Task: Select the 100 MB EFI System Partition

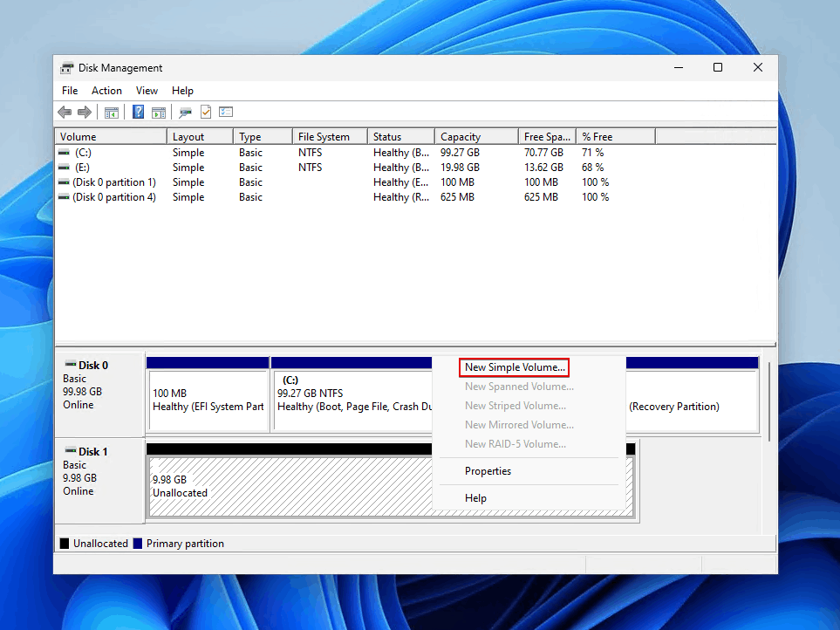Action: tap(208, 400)
